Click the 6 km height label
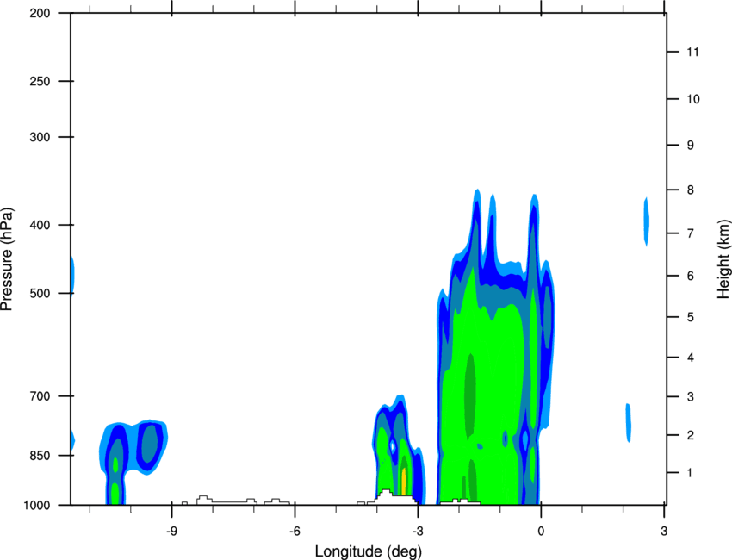The height and width of the screenshot is (560, 732). pos(691,276)
